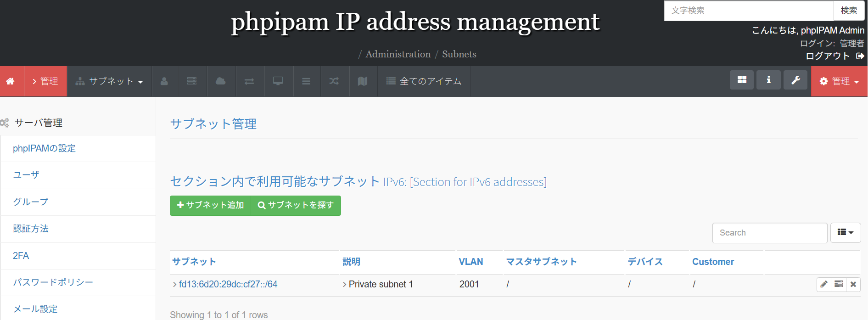The image size is (868, 320).
Task: Open ユーザ in the sidebar
Action: [x=26, y=175]
